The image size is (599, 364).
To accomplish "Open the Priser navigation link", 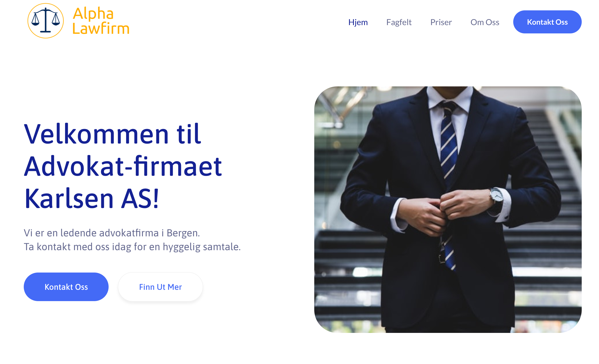I will [441, 22].
